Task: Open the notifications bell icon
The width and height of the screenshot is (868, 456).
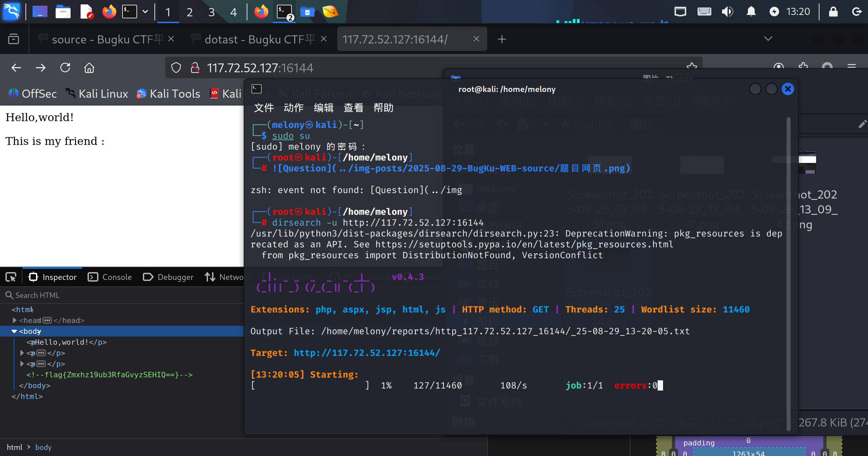Action: (x=751, y=12)
